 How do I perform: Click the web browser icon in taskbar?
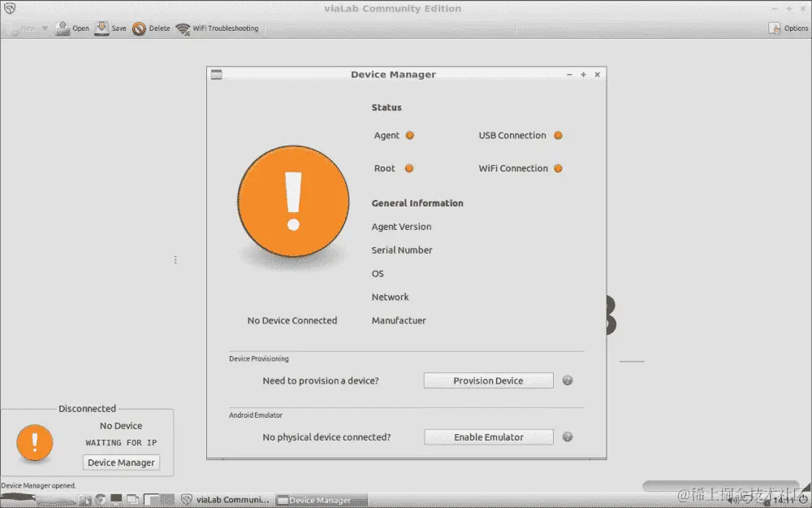point(100,500)
